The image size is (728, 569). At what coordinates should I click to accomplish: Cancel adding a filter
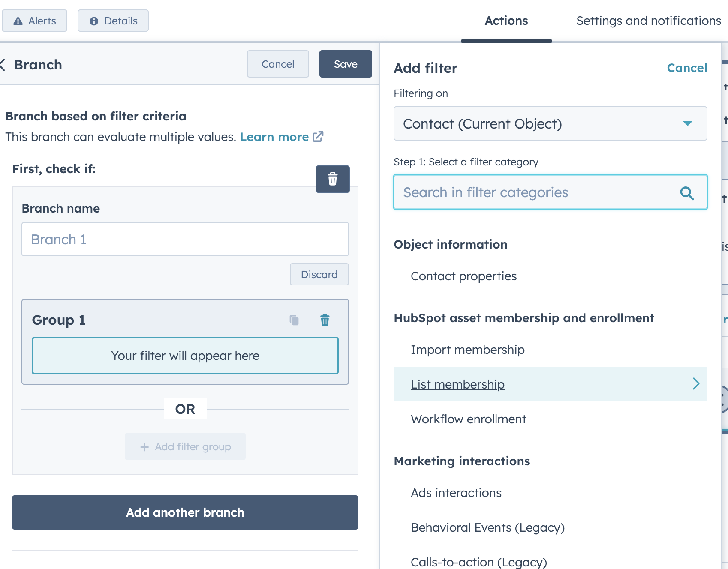click(687, 68)
